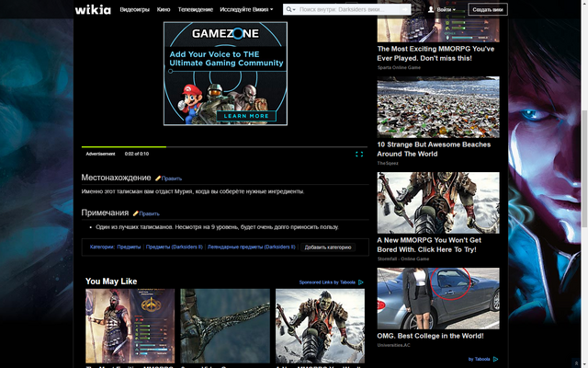This screenshot has width=588, height=368.
Task: Open the Предметы category link
Action: (x=129, y=247)
